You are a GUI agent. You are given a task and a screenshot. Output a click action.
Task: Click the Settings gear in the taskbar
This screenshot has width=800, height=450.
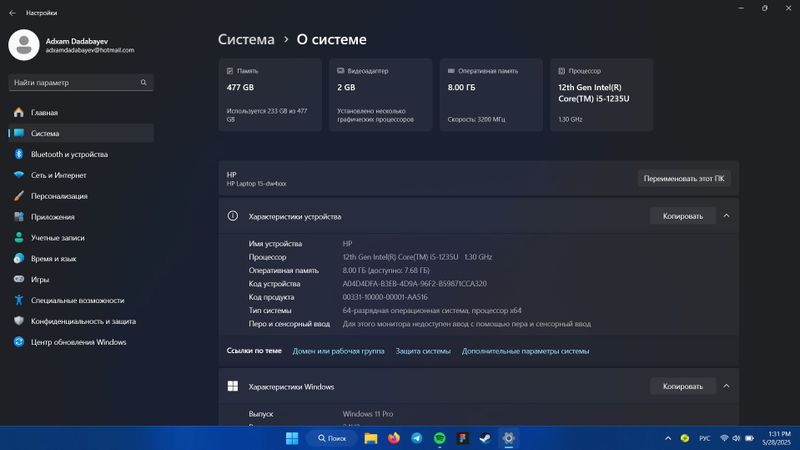coord(509,438)
